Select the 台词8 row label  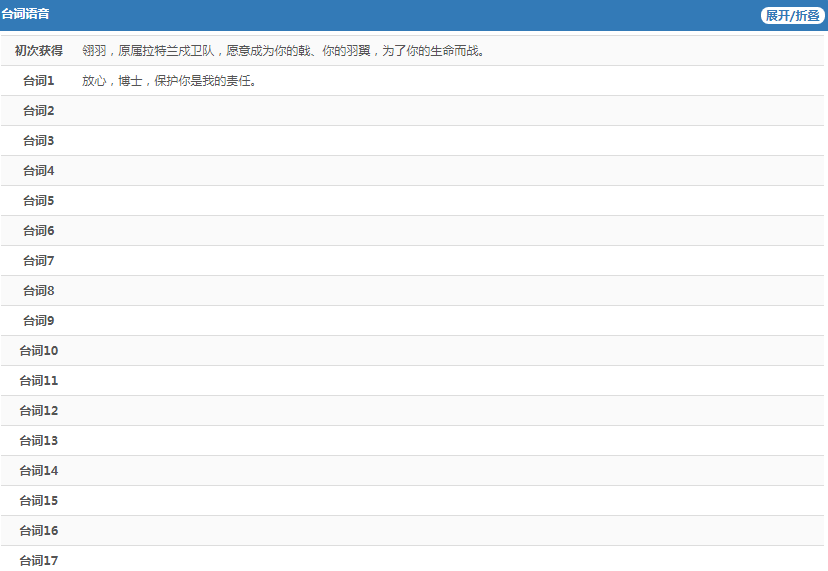tap(39, 290)
